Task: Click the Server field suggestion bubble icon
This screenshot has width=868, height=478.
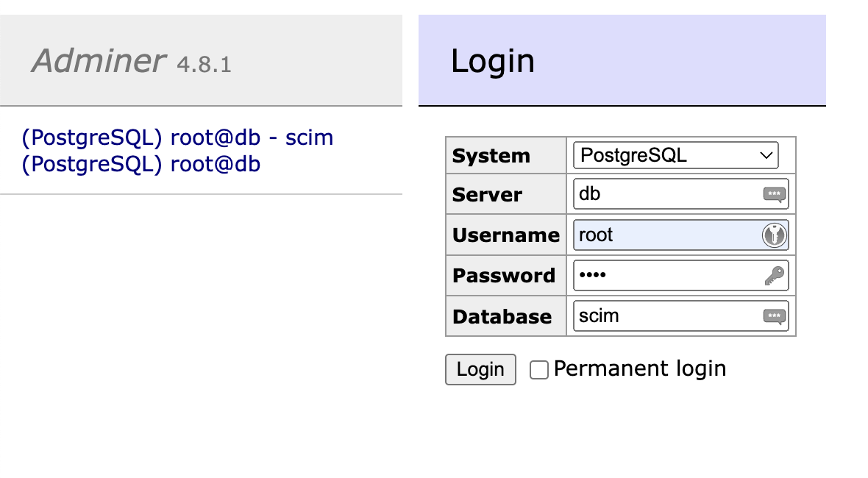Action: click(772, 193)
